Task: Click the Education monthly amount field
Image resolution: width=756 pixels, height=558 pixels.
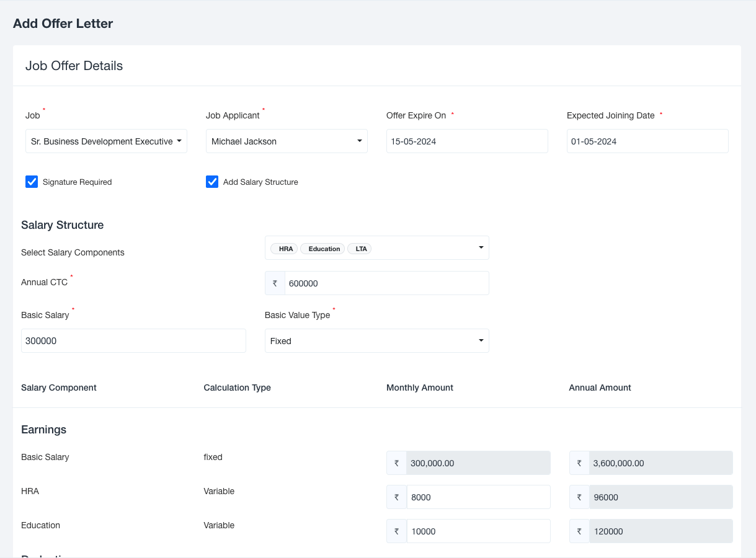Action: coord(478,531)
